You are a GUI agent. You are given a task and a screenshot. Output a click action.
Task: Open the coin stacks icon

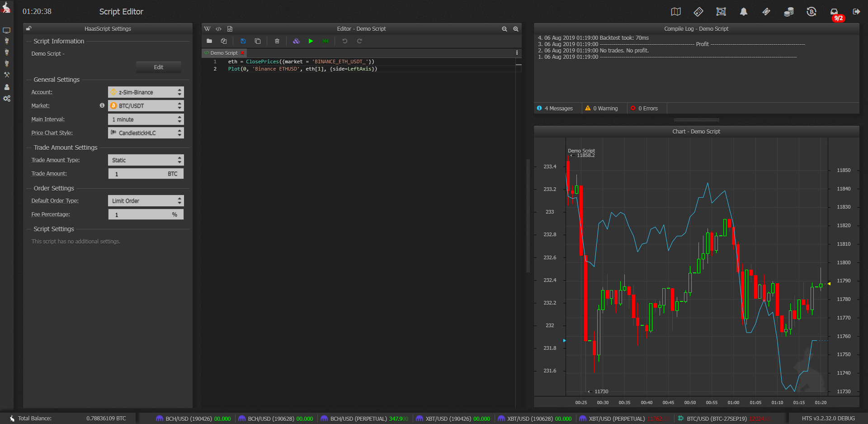pos(789,12)
